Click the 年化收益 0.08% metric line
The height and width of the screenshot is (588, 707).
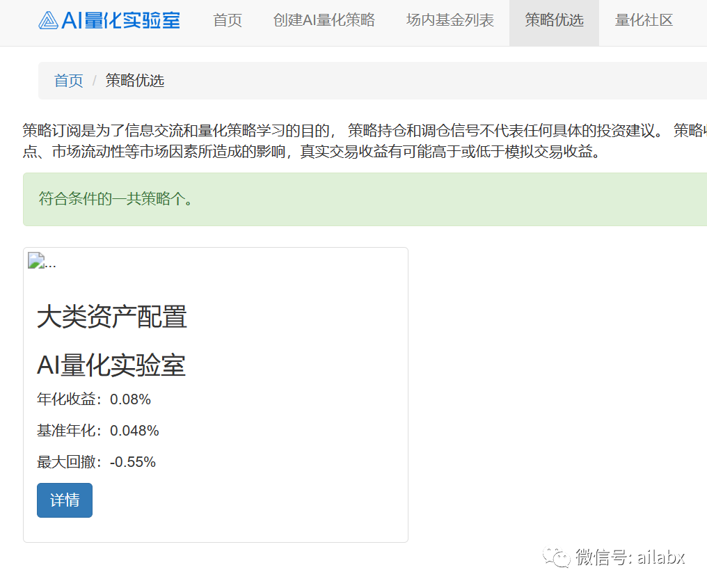pos(93,399)
